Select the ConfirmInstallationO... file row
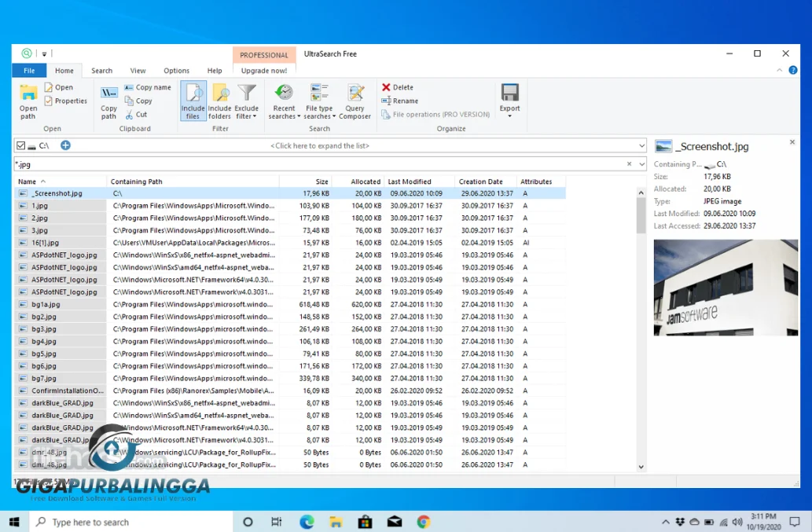Screen dimensions: 812x532 [290, 391]
